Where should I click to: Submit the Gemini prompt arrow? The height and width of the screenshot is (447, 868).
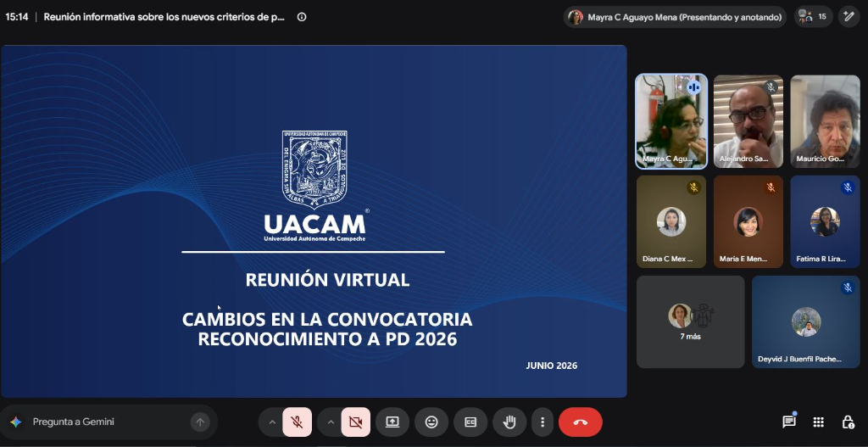200,422
